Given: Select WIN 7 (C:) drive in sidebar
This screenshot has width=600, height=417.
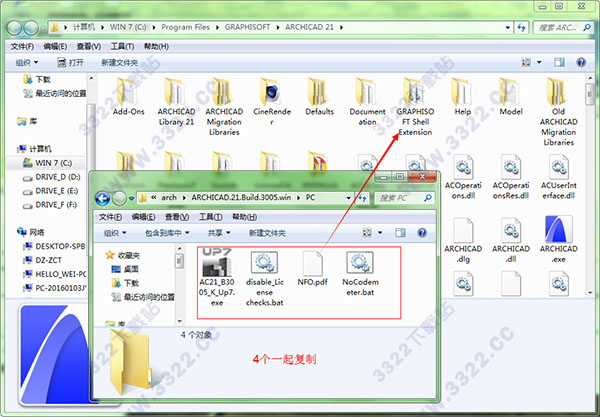Looking at the screenshot, I should tap(46, 163).
